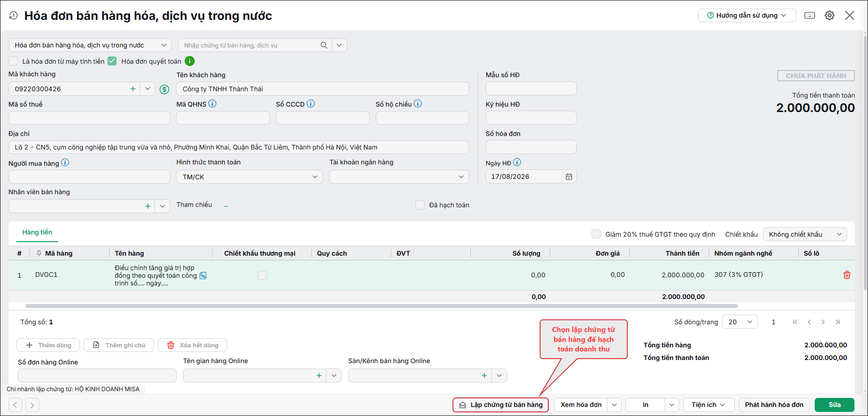
Task: Select Hàng tiền tab
Action: click(x=37, y=232)
